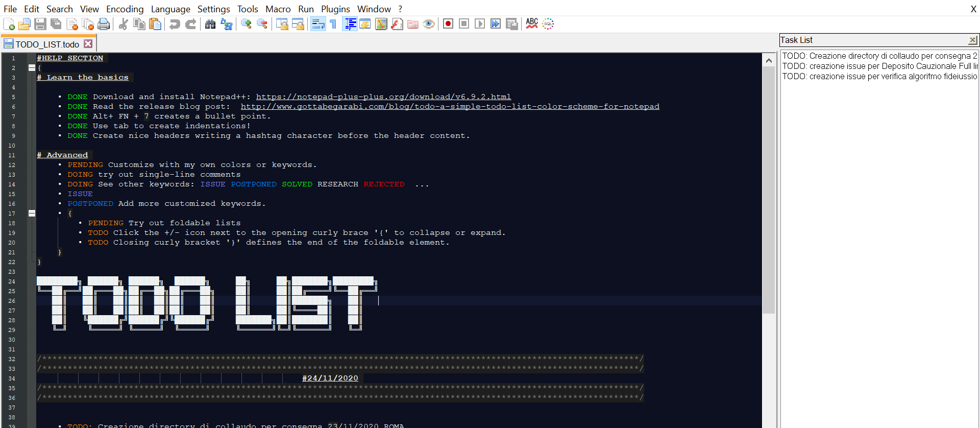Zoom in with the magnifier plus icon
980x428 pixels.
coord(246,24)
